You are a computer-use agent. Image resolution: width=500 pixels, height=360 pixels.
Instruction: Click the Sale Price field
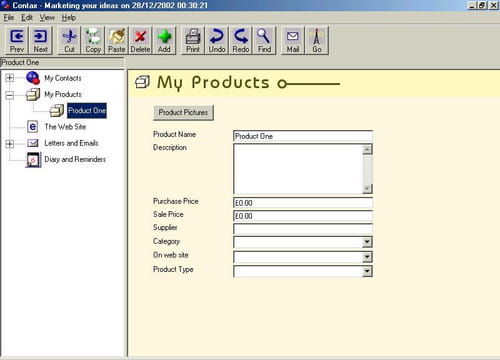coord(303,216)
